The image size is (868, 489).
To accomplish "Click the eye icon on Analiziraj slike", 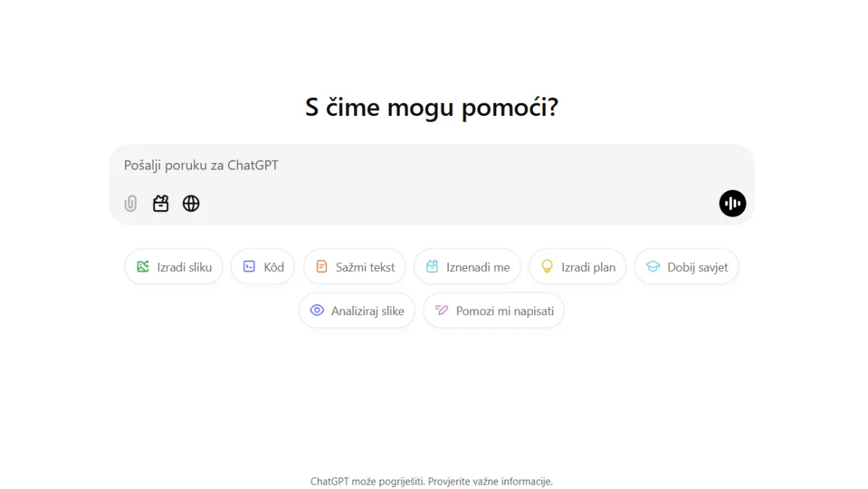I will (x=316, y=310).
